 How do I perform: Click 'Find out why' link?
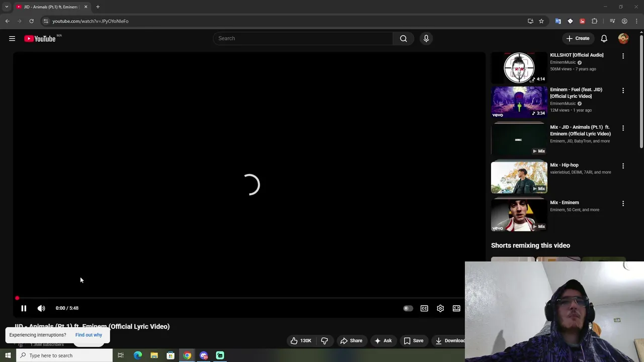89,335
